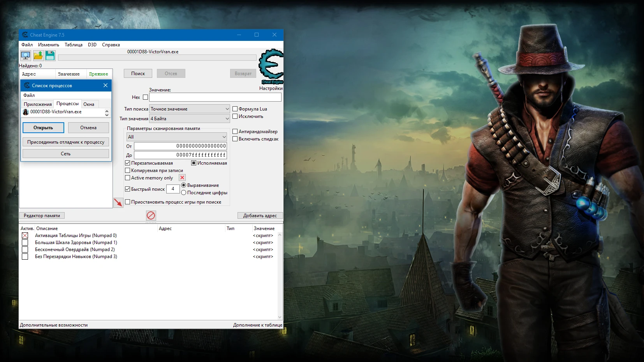Switch to the Окна tab
The width and height of the screenshot is (644, 362).
point(89,104)
